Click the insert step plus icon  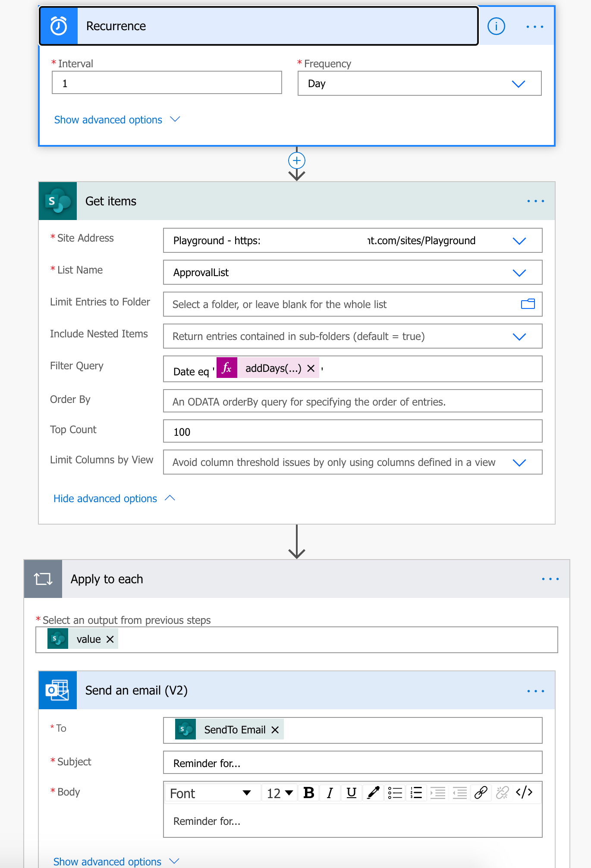[x=297, y=161]
